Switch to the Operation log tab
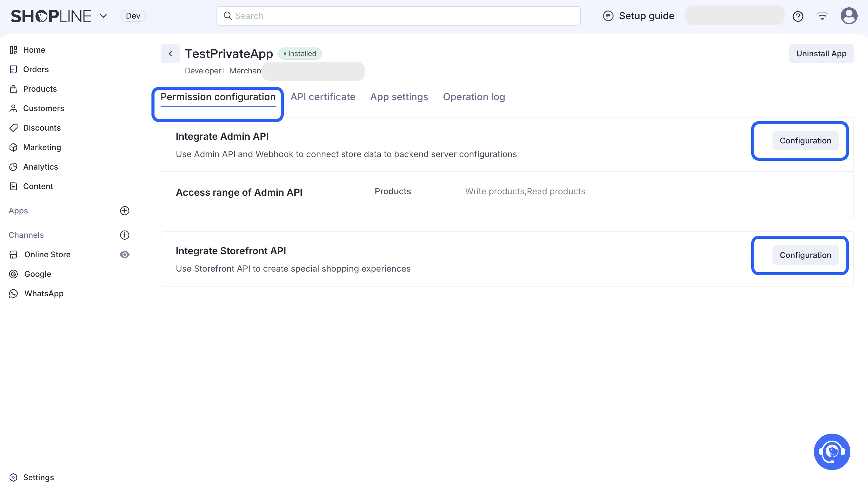The width and height of the screenshot is (868, 489). pyautogui.click(x=474, y=97)
